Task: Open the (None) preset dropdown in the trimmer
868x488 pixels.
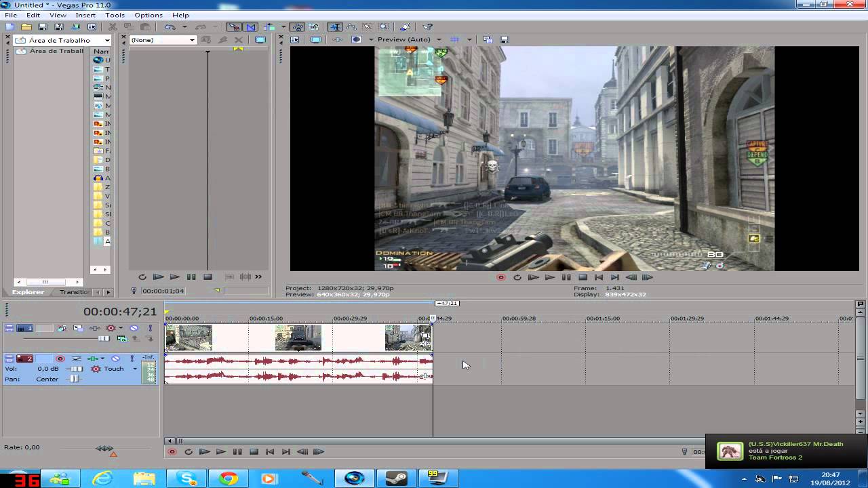Action: (192, 40)
